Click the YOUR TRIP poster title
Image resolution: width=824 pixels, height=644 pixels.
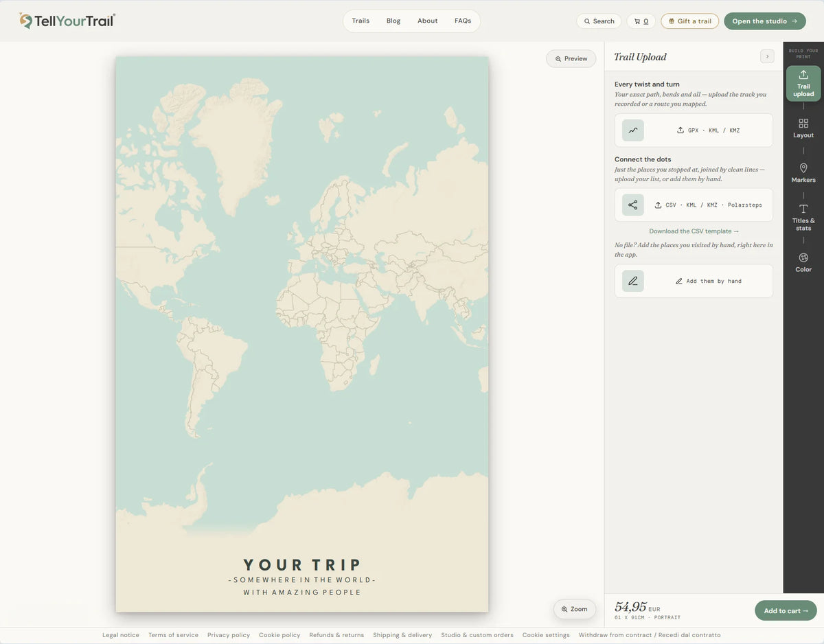click(302, 565)
